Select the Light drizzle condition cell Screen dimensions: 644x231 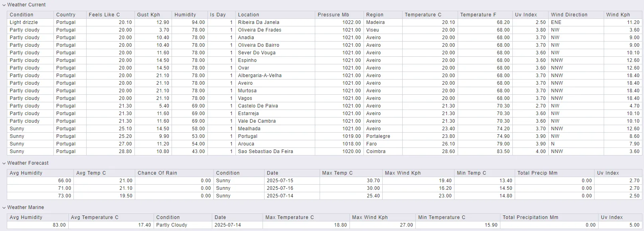30,22
